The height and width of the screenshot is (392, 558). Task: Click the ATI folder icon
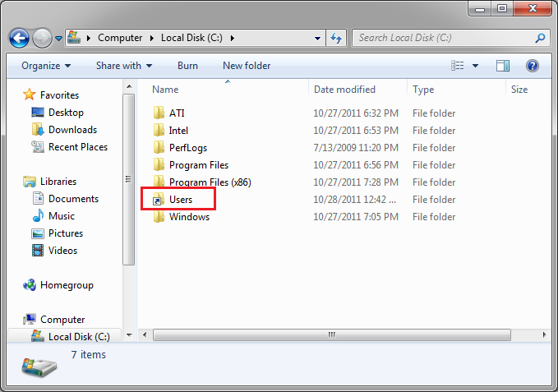coord(159,113)
